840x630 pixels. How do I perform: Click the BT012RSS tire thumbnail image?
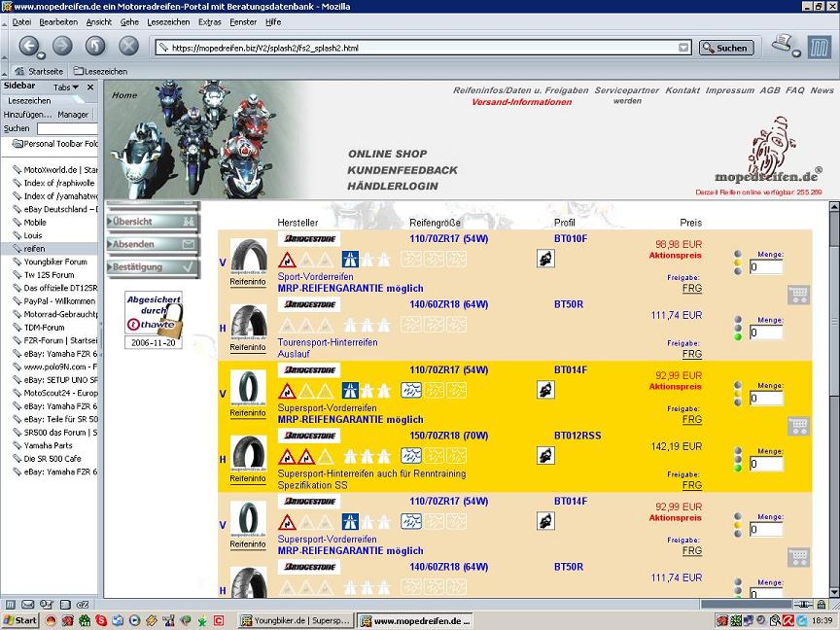[248, 454]
